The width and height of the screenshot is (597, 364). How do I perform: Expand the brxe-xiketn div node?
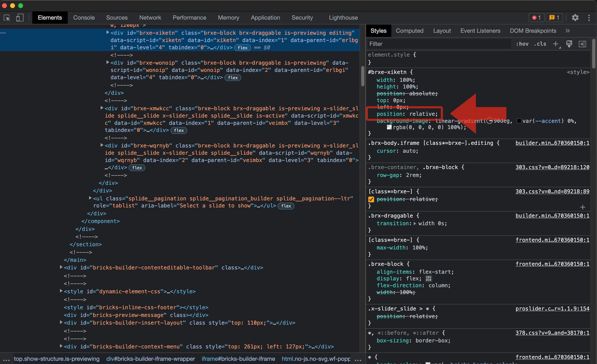(108, 32)
